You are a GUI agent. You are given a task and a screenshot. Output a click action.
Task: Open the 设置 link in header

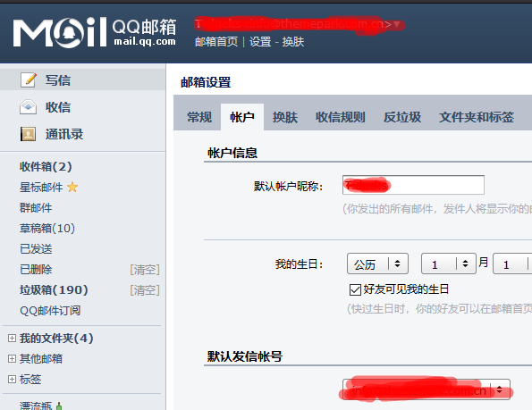pos(260,42)
